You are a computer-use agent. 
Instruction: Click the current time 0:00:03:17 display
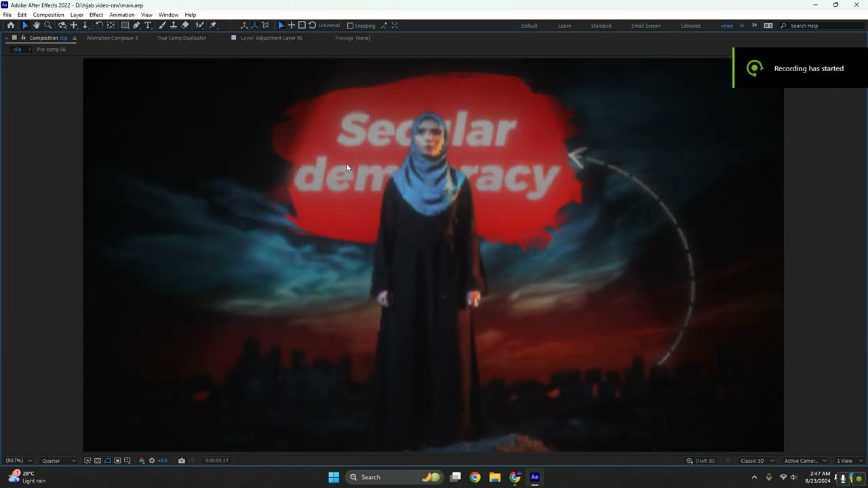coord(216,461)
